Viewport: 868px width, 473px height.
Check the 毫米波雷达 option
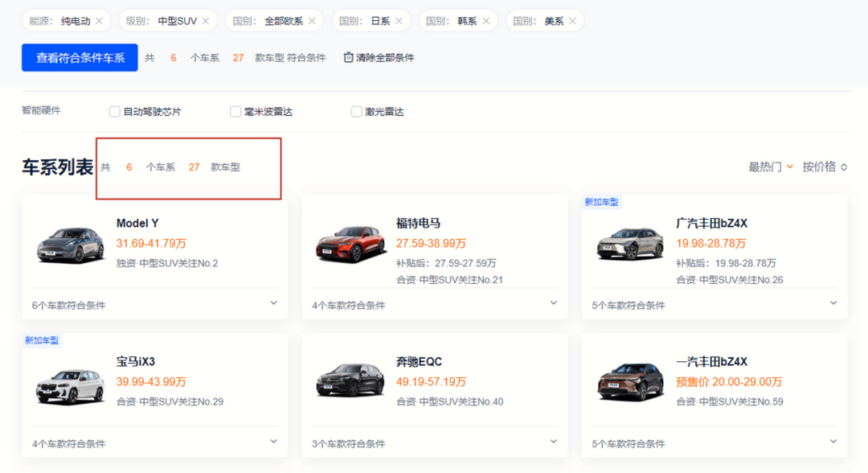pos(235,111)
